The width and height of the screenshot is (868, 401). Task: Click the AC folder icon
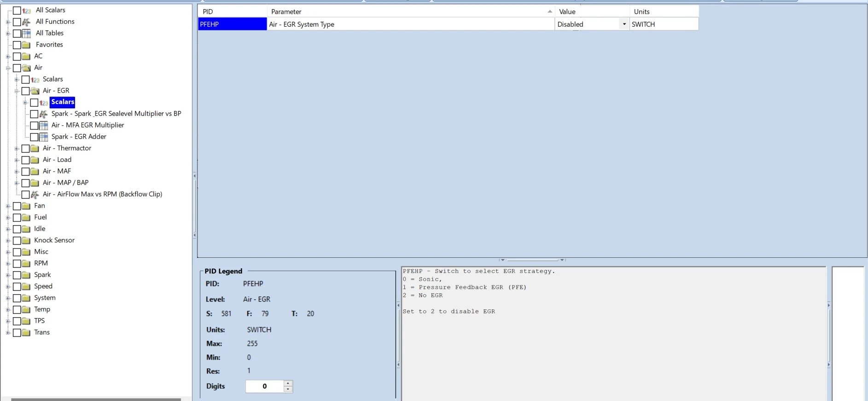26,56
